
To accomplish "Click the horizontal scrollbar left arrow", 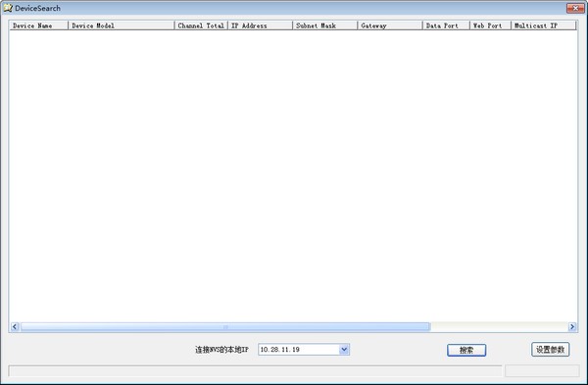I will click(x=15, y=326).
